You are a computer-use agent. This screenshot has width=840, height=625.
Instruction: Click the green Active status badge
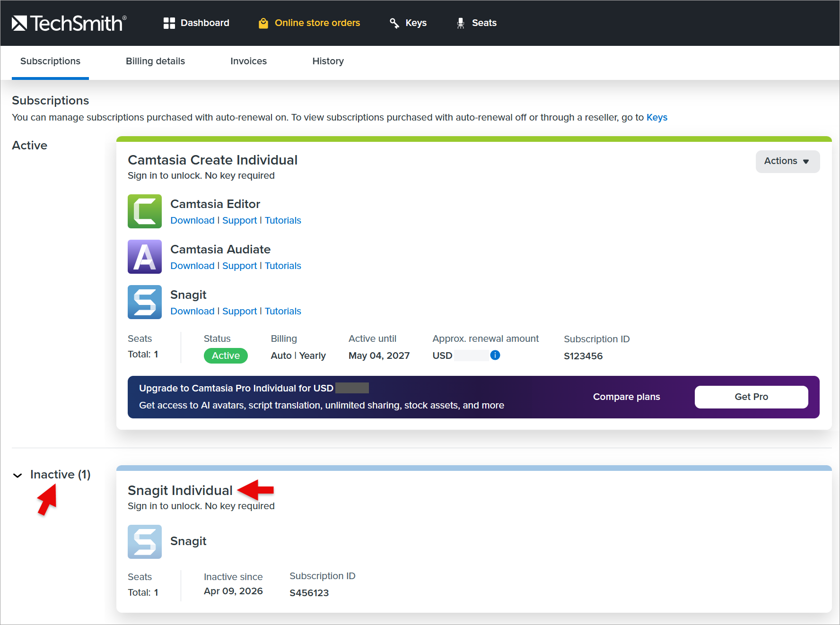click(x=226, y=356)
